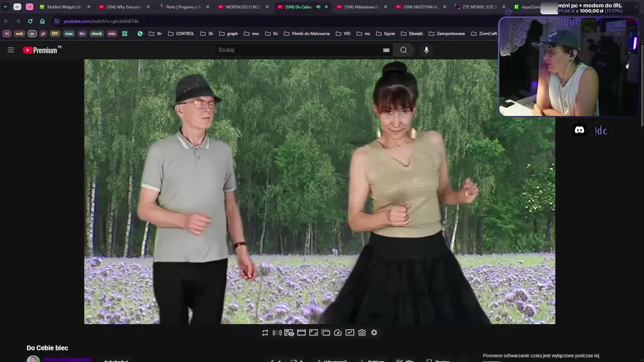Open the ttv bookmark

click(x=82, y=34)
